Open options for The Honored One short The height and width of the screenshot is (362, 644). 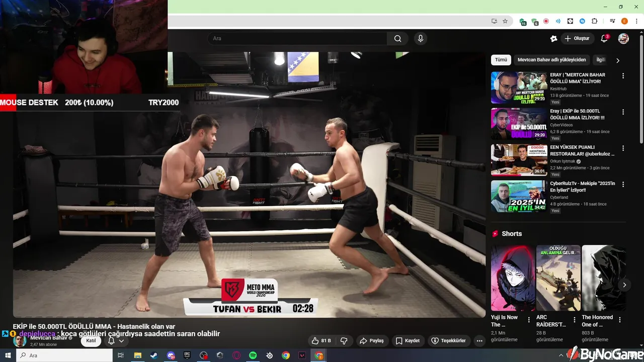tap(620, 320)
